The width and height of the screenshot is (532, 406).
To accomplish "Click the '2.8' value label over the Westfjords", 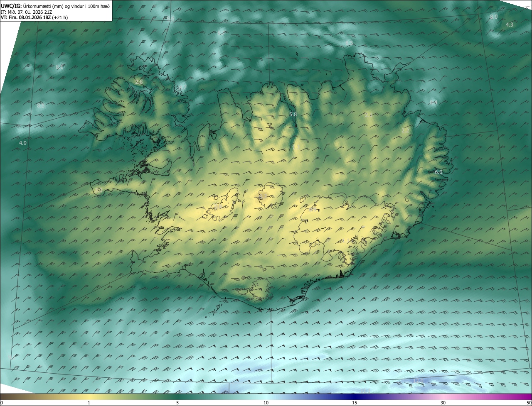I will (139, 82).
